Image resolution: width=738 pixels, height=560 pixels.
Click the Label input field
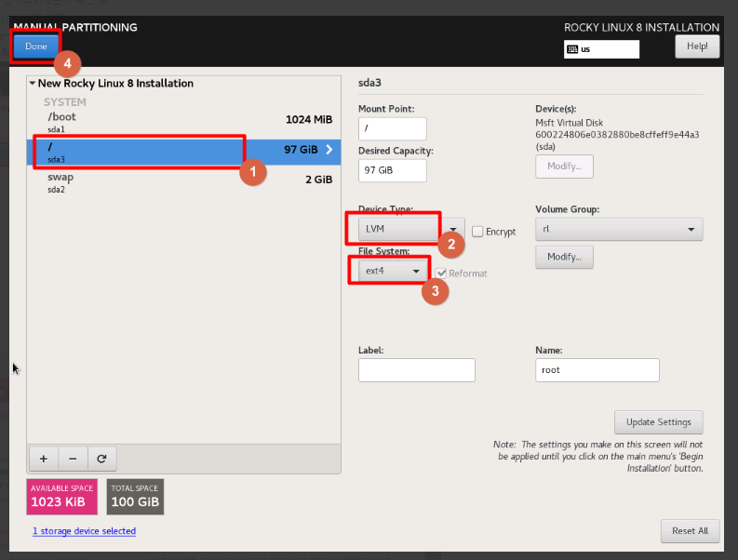point(417,370)
